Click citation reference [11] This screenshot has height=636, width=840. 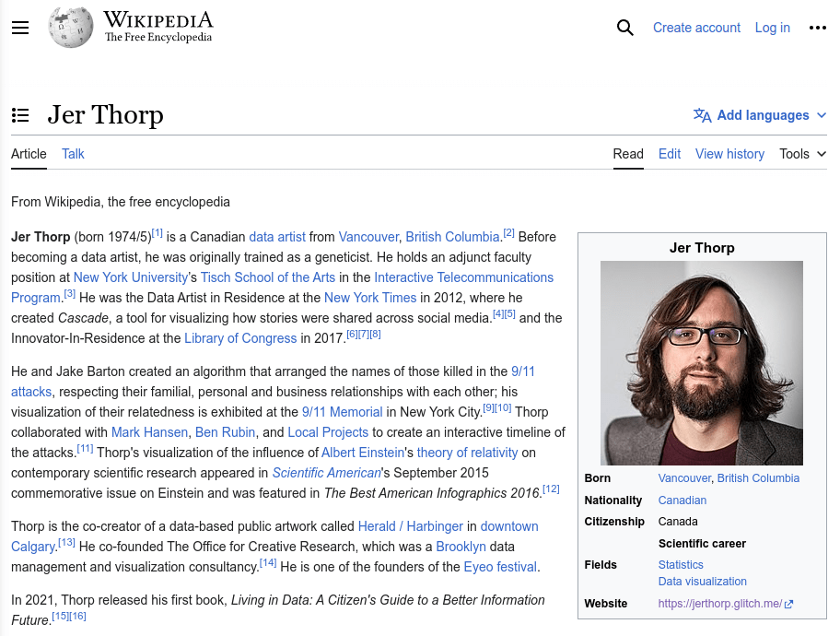[85, 448]
